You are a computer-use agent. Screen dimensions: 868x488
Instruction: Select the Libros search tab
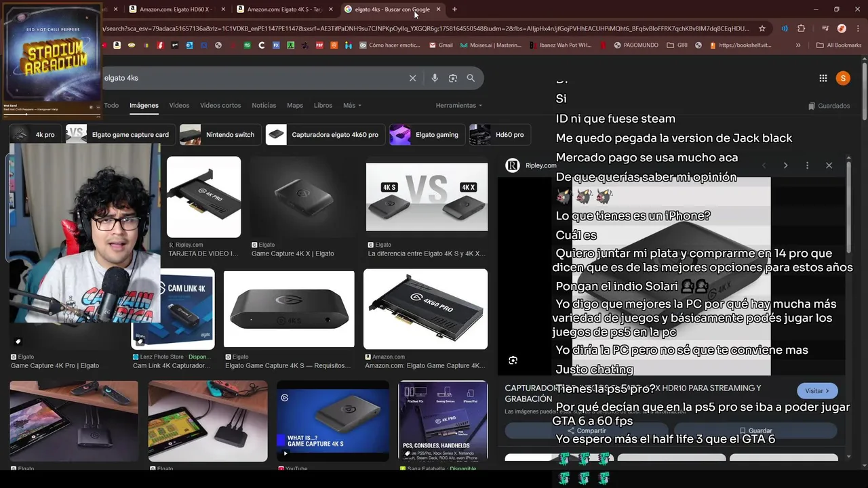click(x=323, y=105)
